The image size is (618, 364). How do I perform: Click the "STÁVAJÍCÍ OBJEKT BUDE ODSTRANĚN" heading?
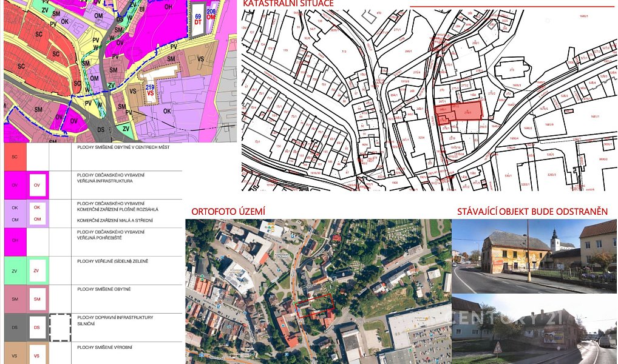(532, 212)
